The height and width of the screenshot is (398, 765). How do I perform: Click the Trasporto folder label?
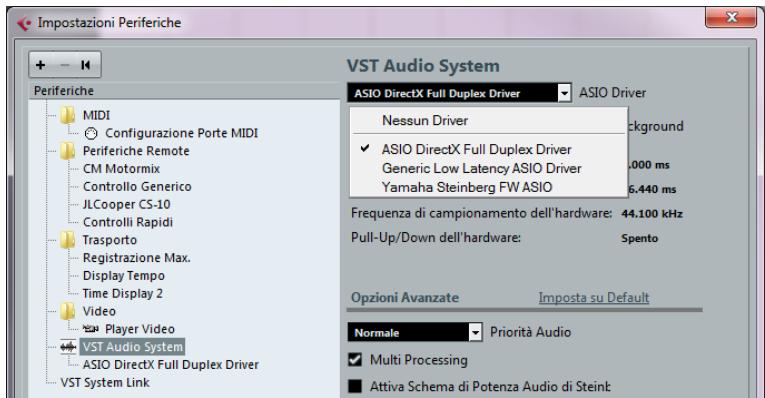tap(110, 240)
